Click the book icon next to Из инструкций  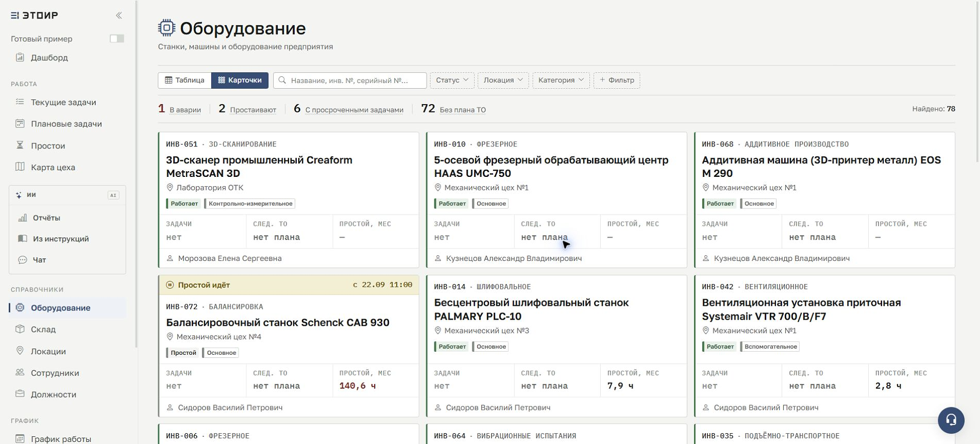(x=23, y=239)
